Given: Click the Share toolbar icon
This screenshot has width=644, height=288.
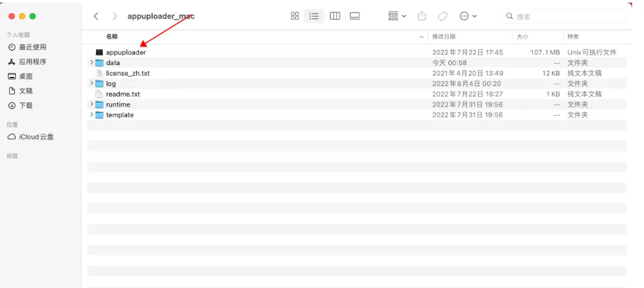Looking at the screenshot, I should 422,16.
